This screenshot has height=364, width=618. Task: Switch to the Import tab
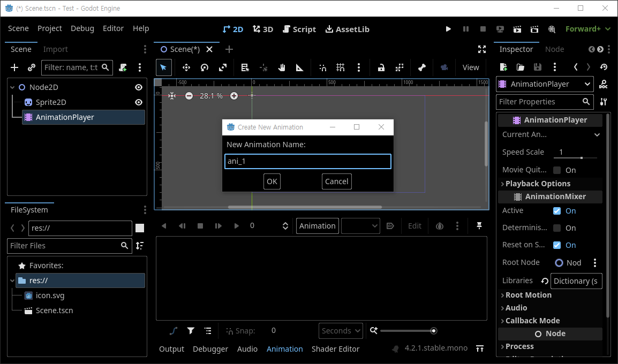coord(56,49)
